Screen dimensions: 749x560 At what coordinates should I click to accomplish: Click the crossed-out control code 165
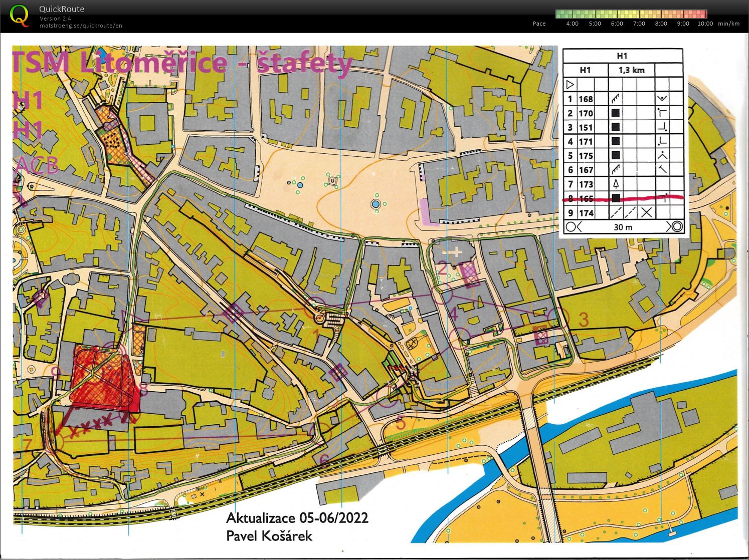tap(586, 199)
